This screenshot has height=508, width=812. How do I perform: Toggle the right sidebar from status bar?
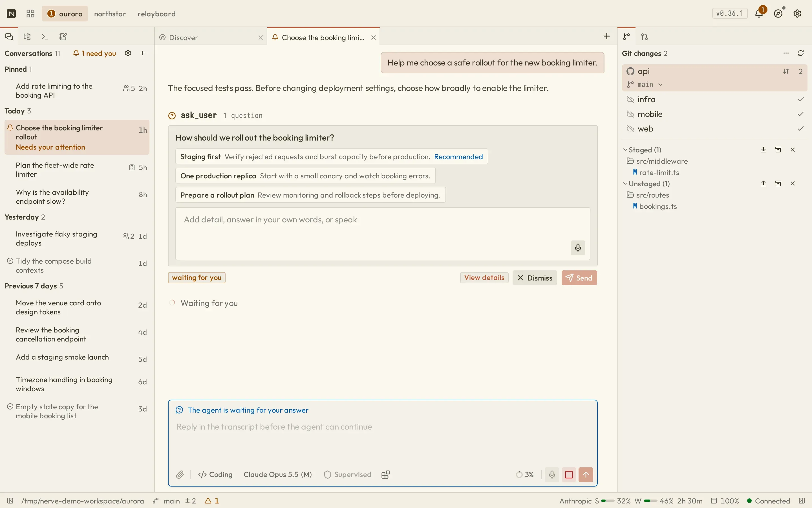point(802,501)
